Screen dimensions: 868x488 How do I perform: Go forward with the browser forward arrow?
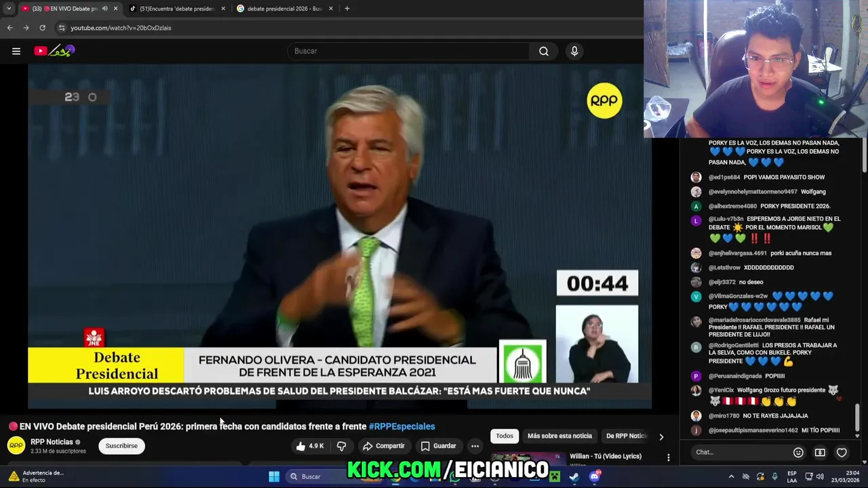pos(26,28)
